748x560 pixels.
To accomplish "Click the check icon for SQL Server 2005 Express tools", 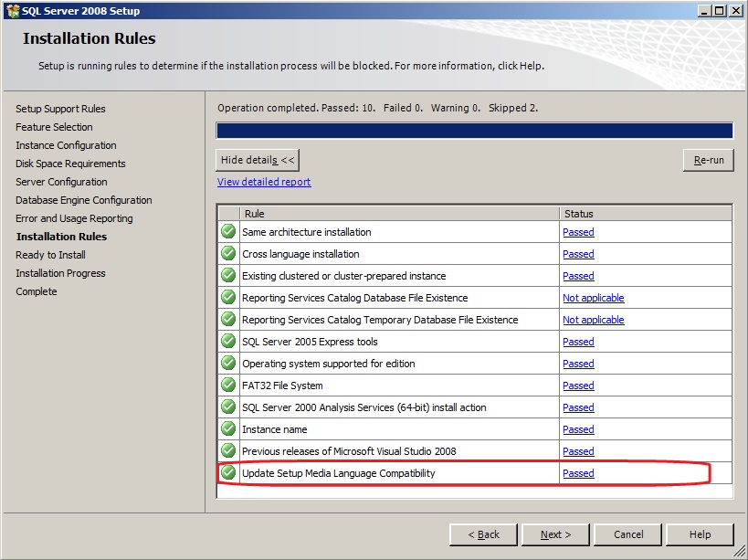I will [x=228, y=342].
